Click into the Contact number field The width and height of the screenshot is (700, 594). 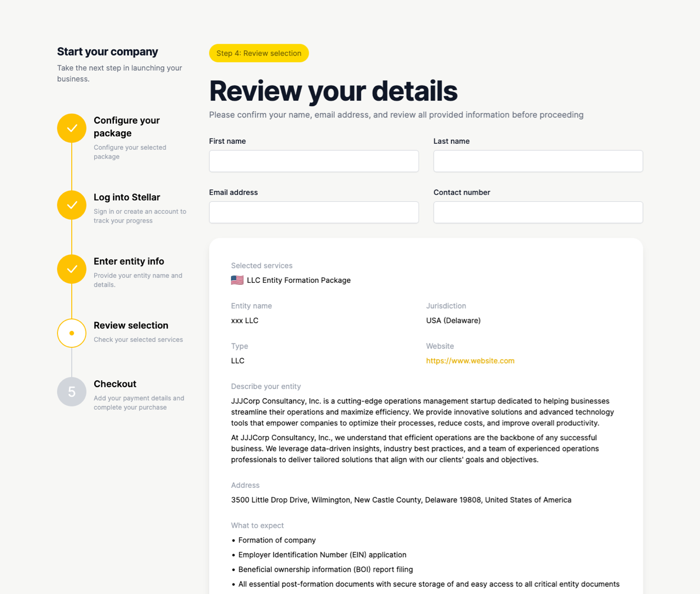[x=538, y=212]
